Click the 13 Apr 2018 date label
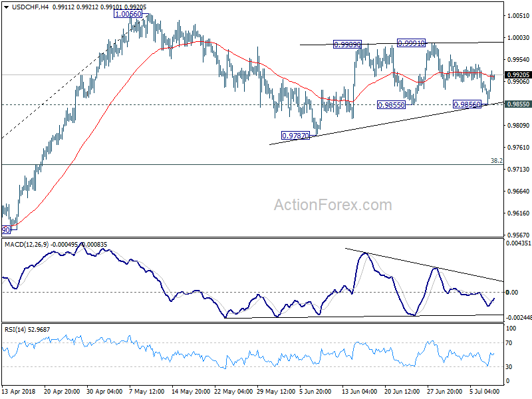Screen dimensions: 532x399 tap(19, 392)
